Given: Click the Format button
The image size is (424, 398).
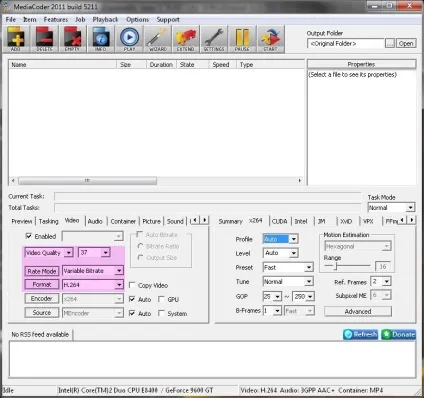Looking at the screenshot, I should click(42, 285).
